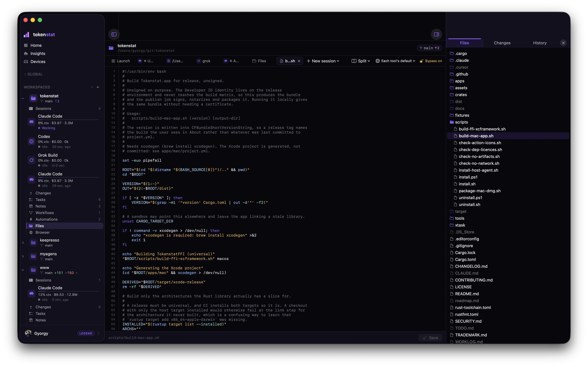Screen dimensions: 588x367
Task: Open www Changes with 5 items
Action: pos(65,307)
